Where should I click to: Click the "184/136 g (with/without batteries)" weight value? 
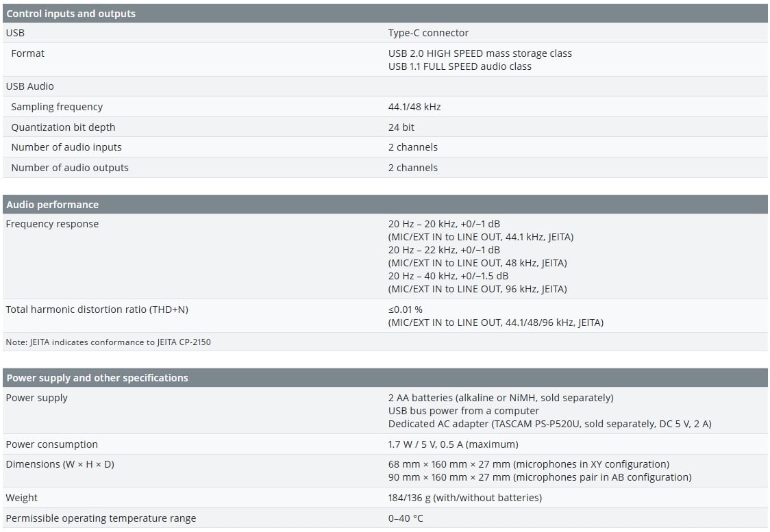point(464,498)
